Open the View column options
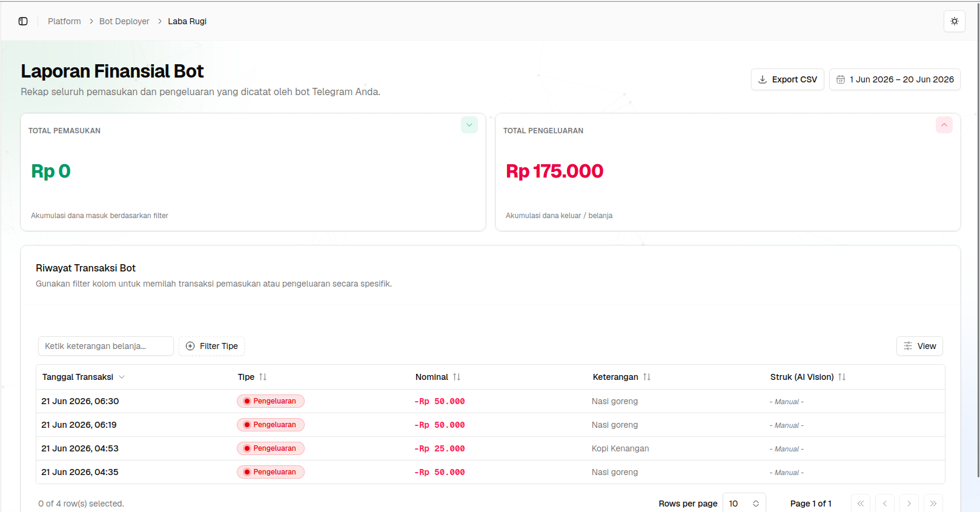This screenshot has height=512, width=980. 919,346
